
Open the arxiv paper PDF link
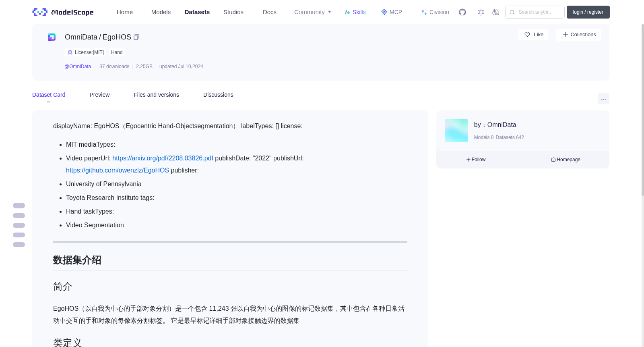pyautogui.click(x=163, y=158)
